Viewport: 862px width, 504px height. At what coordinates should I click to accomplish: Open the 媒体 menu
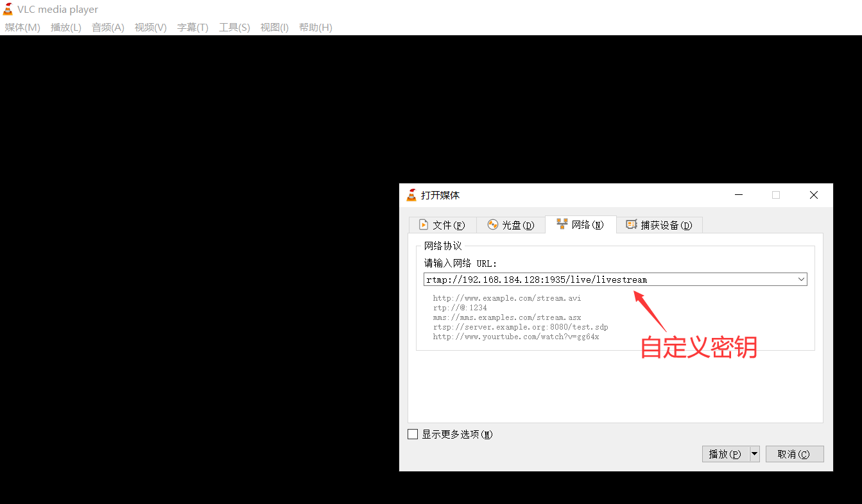(21, 27)
